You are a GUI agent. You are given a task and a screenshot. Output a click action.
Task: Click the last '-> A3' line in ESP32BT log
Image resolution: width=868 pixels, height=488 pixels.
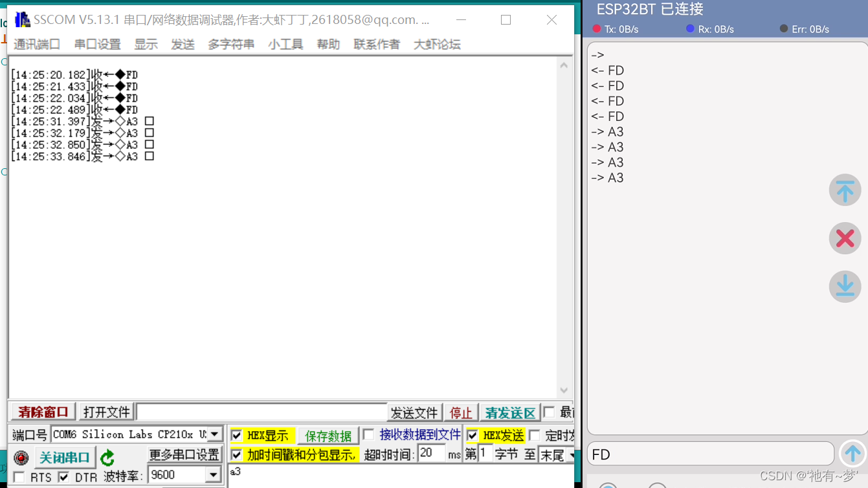tap(607, 178)
